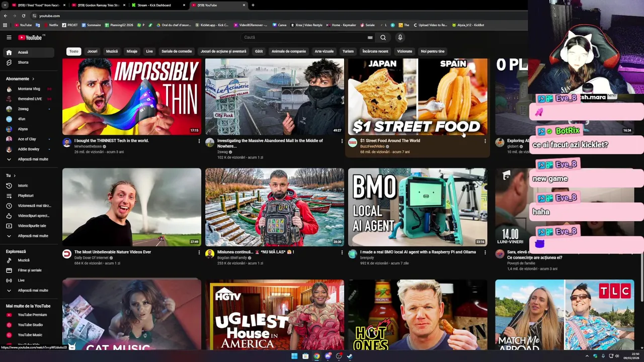Open Canva bookmark in bookmarks bar
The width and height of the screenshot is (644, 362).
coord(279,25)
